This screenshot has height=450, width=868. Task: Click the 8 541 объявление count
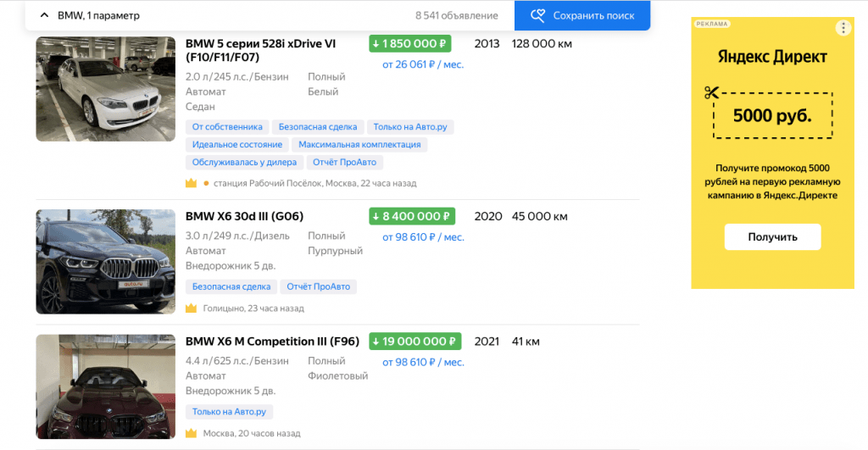tap(457, 16)
